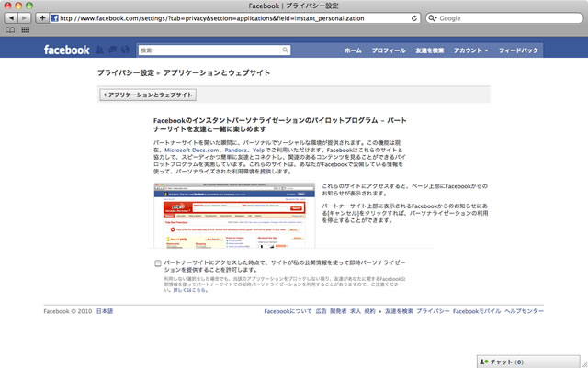Open プライバシー footer link
Image resolution: width=588 pixels, height=368 pixels.
point(433,311)
